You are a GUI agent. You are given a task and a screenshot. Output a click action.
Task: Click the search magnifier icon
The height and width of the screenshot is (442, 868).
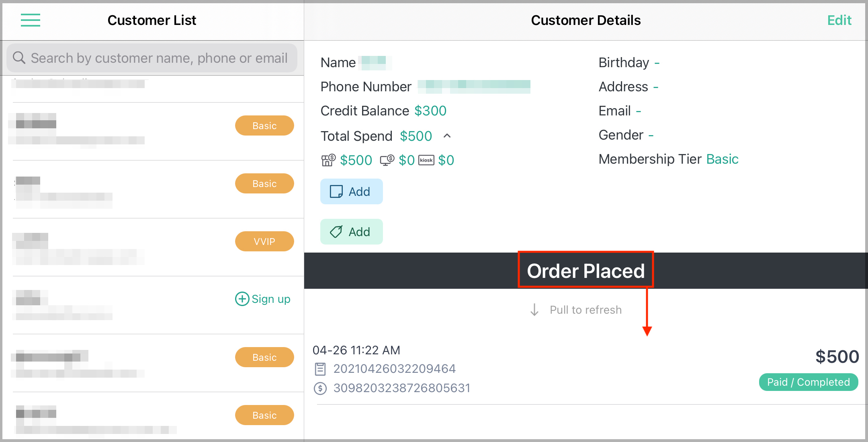click(x=19, y=58)
